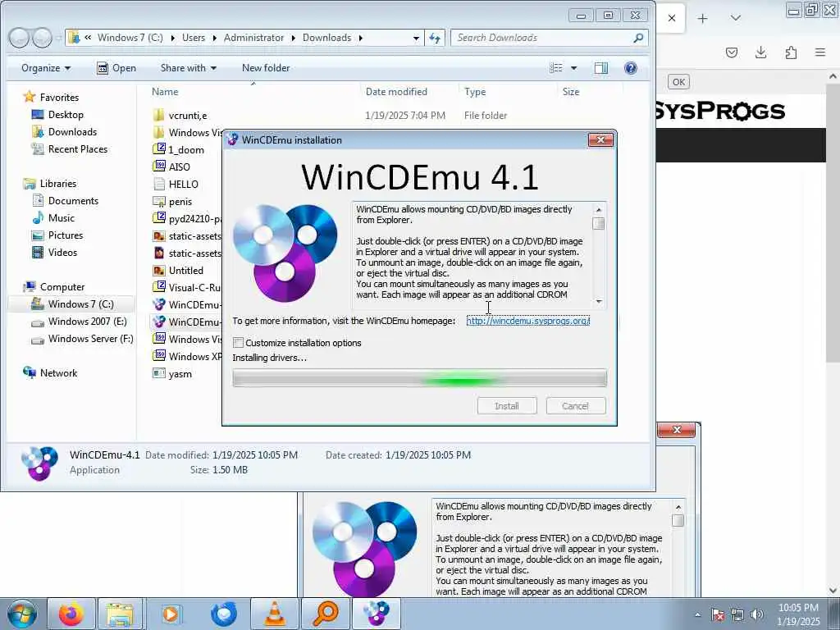This screenshot has width=840, height=630.
Task: Launch VLC media player from taskbar
Action: pos(275,614)
